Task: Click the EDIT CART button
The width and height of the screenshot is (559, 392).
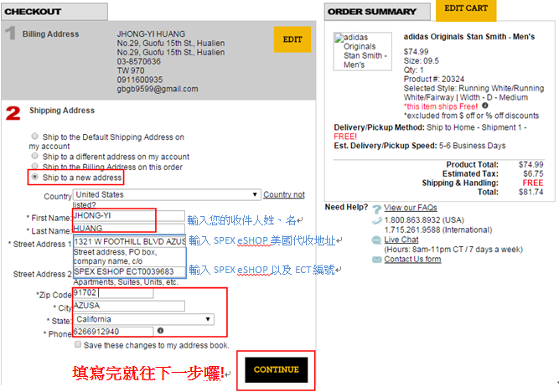Action: click(x=466, y=9)
